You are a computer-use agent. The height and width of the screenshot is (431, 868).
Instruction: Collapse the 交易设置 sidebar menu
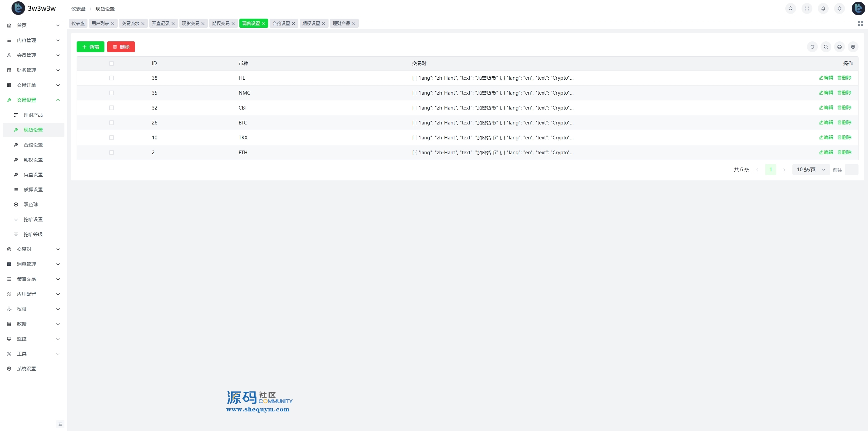point(33,100)
